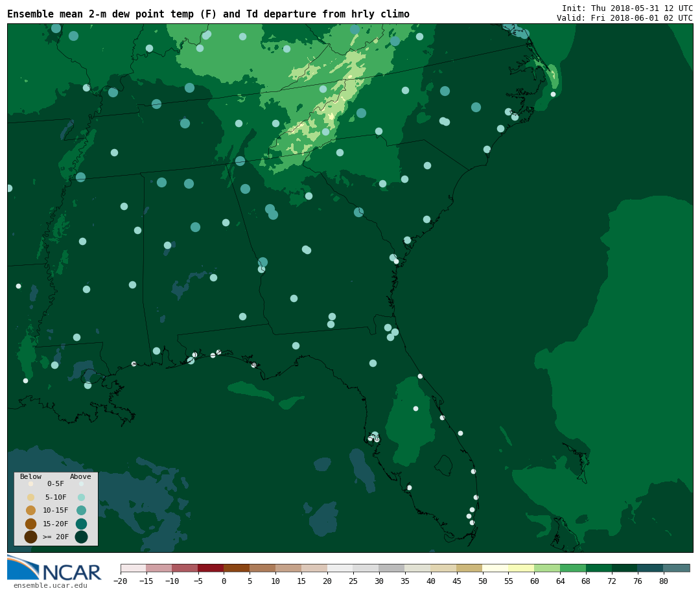Image resolution: width=700 pixels, height=593 pixels.
Task: Choose the Above 15-20F teal legend circle
Action: coord(81,524)
